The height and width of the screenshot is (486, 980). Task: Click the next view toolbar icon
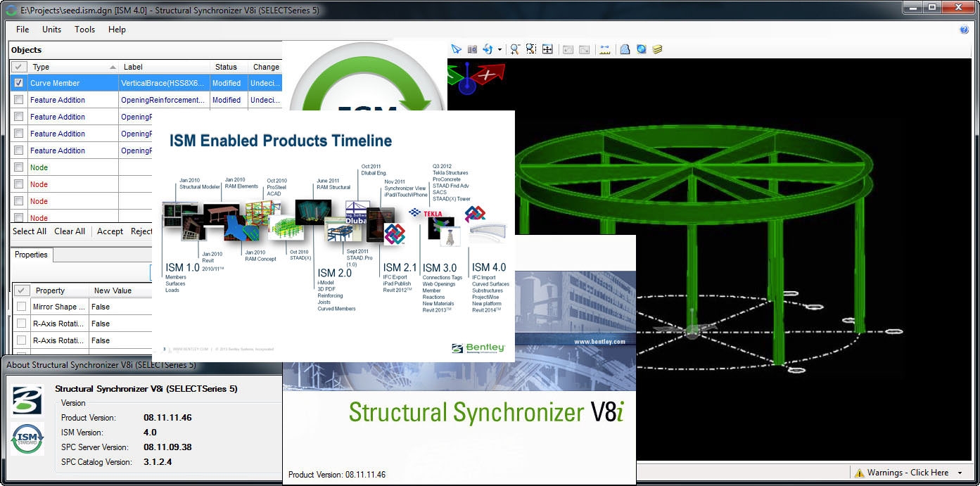(584, 49)
